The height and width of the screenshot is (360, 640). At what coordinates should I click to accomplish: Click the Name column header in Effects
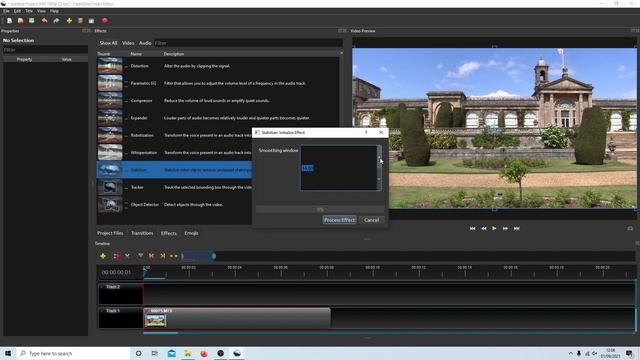click(x=136, y=54)
